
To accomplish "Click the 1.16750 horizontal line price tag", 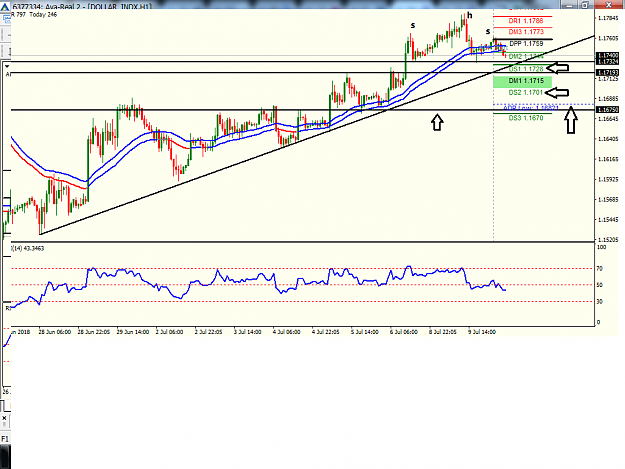I will point(607,110).
